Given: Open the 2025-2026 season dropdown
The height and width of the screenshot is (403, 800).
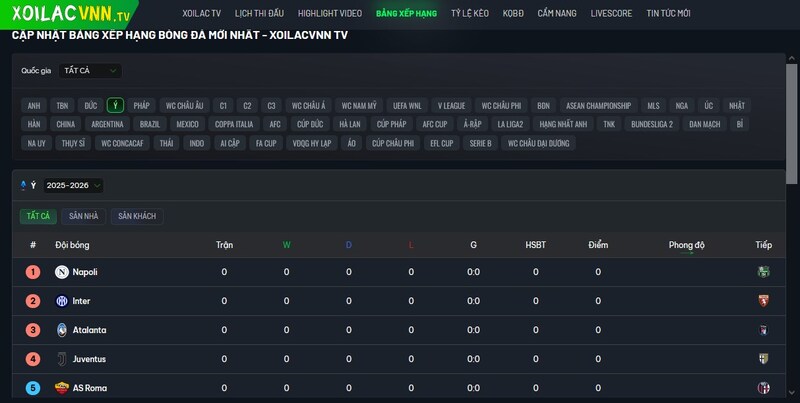Looking at the screenshot, I should 73,185.
